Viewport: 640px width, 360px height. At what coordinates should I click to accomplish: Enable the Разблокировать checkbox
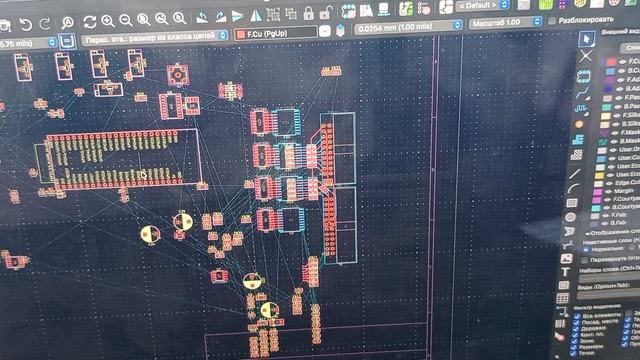pyautogui.click(x=552, y=20)
